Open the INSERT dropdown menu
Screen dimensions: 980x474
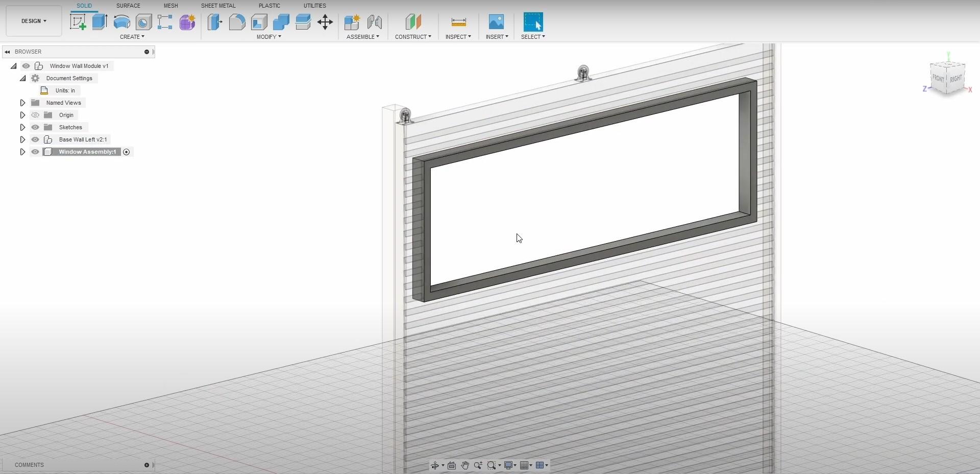pyautogui.click(x=497, y=37)
